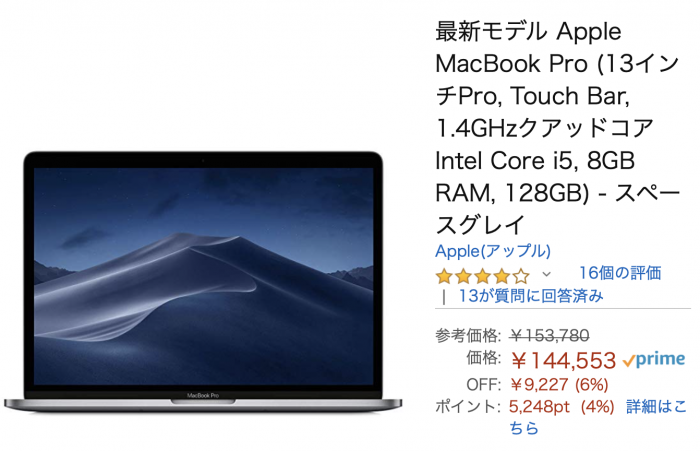The image size is (700, 451).
Task: Click the prime logo badge
Action: point(654,359)
